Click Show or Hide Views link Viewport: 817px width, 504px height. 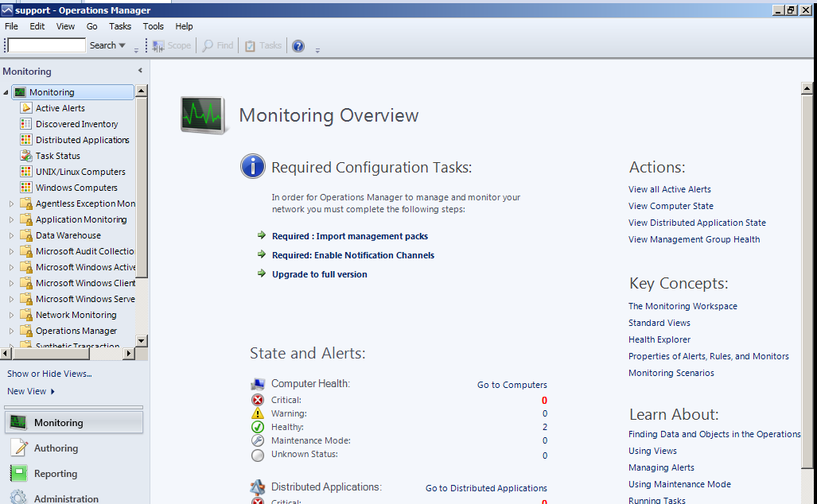(x=49, y=374)
